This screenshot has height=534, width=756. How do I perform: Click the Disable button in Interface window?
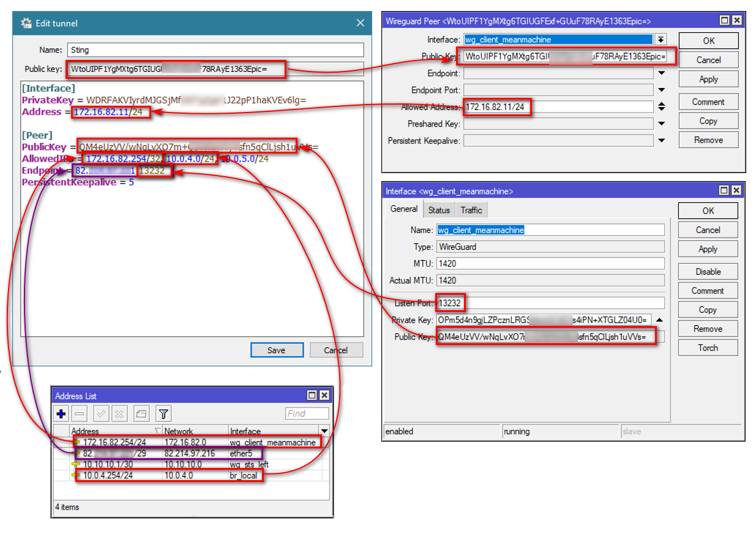pyautogui.click(x=708, y=272)
